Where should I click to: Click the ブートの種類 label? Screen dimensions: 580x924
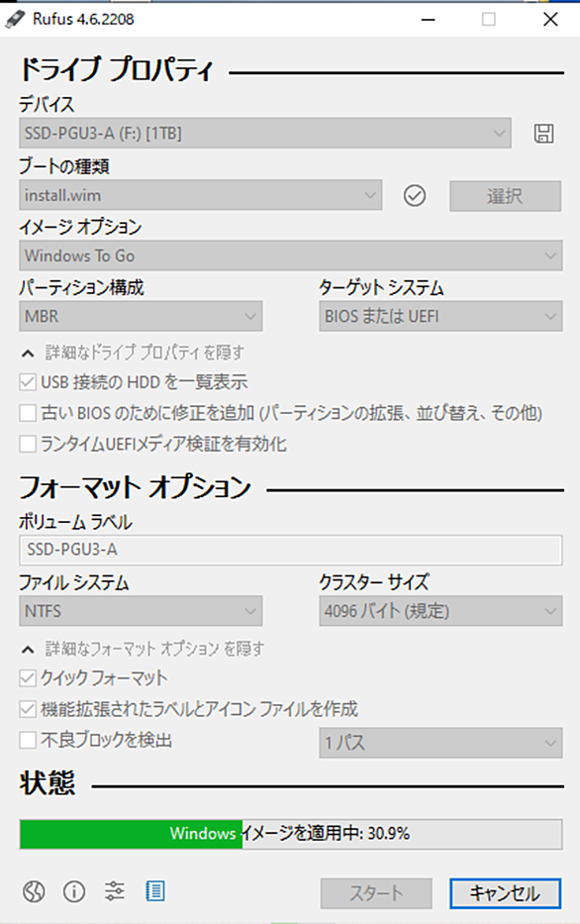(x=64, y=165)
